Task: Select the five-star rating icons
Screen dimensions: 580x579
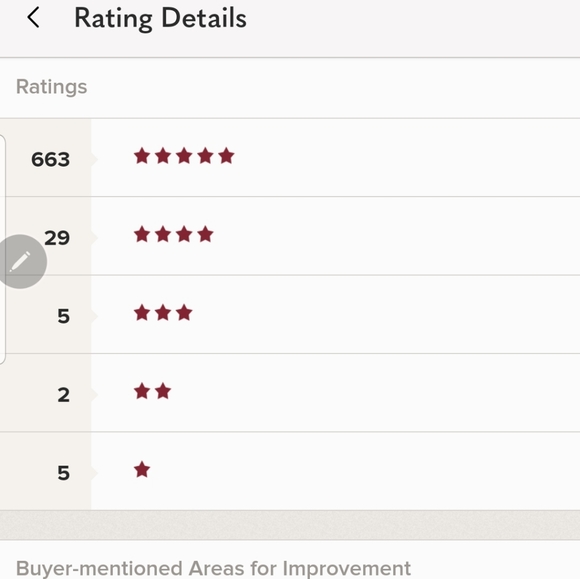Action: click(x=184, y=156)
